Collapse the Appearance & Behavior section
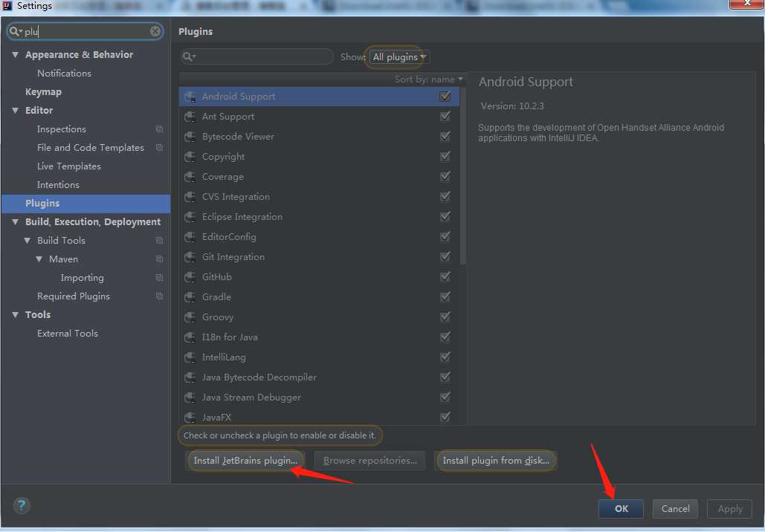Image resolution: width=765 pixels, height=532 pixels. tap(15, 55)
